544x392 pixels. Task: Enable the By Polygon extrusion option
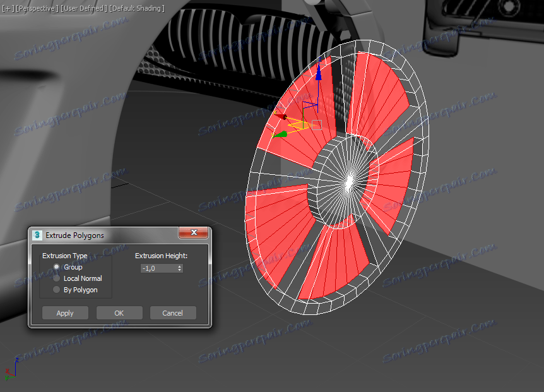pyautogui.click(x=57, y=290)
